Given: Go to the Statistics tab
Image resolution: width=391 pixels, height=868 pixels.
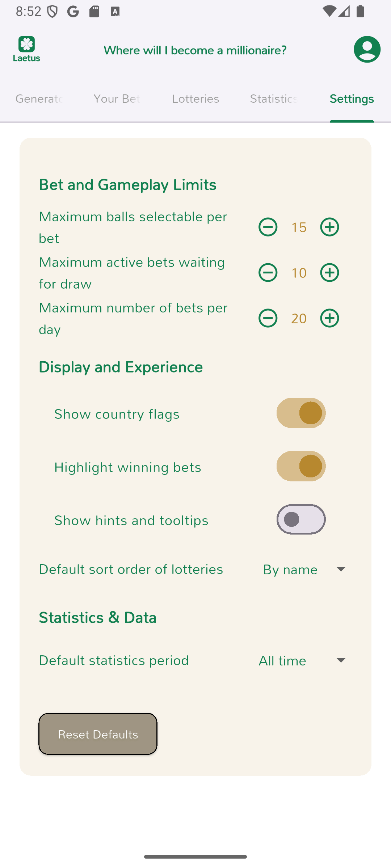Looking at the screenshot, I should pyautogui.click(x=274, y=99).
